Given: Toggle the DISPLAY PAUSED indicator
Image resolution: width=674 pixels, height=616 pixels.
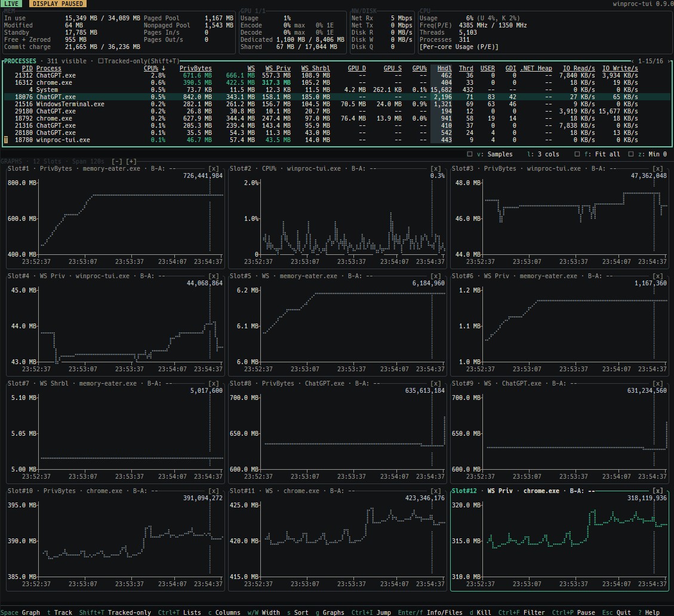Looking at the screenshot, I should (x=58, y=4).
